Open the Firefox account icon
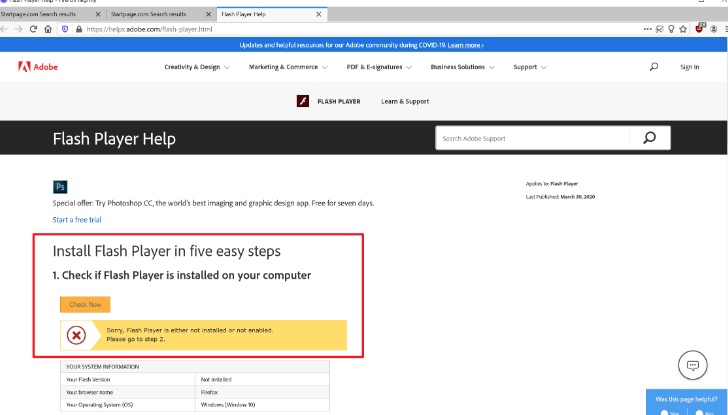Viewport: 728px width, 415px height. 714,29
